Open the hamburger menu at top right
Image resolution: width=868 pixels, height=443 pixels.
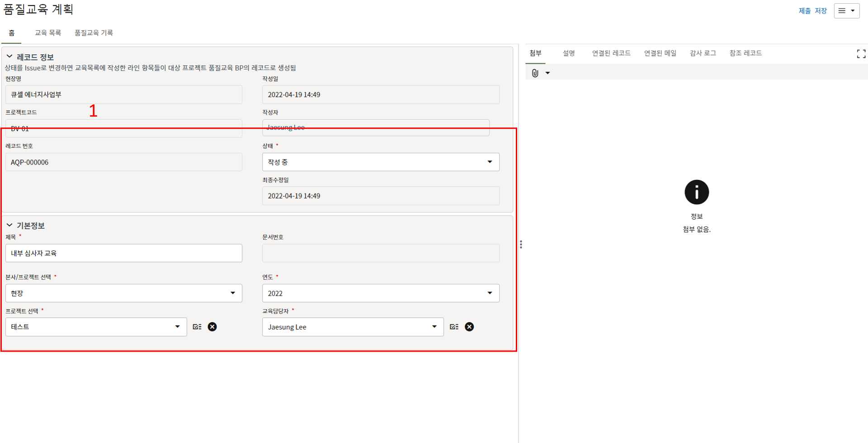pos(846,11)
